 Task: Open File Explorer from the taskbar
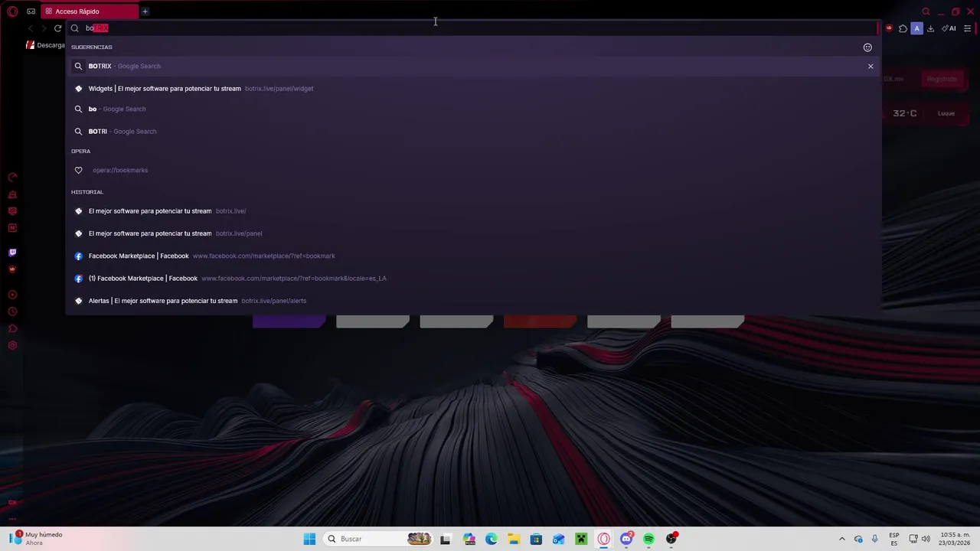[x=514, y=539]
